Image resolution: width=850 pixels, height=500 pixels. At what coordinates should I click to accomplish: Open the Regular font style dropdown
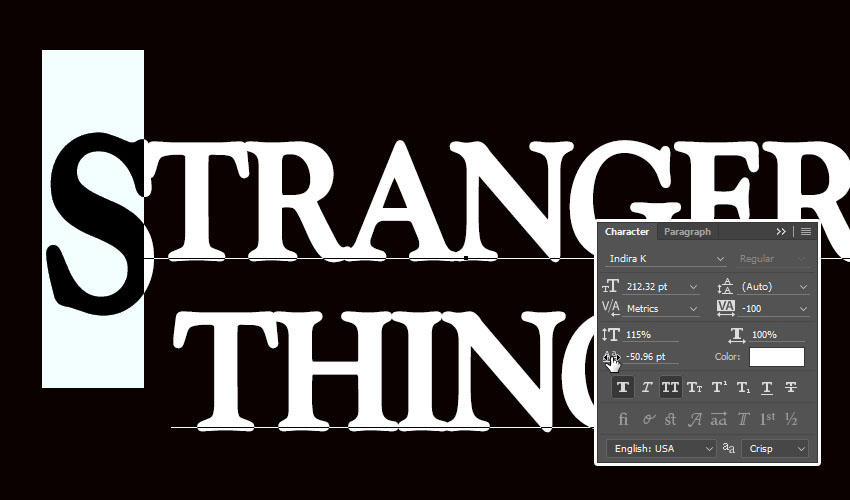tap(772, 259)
